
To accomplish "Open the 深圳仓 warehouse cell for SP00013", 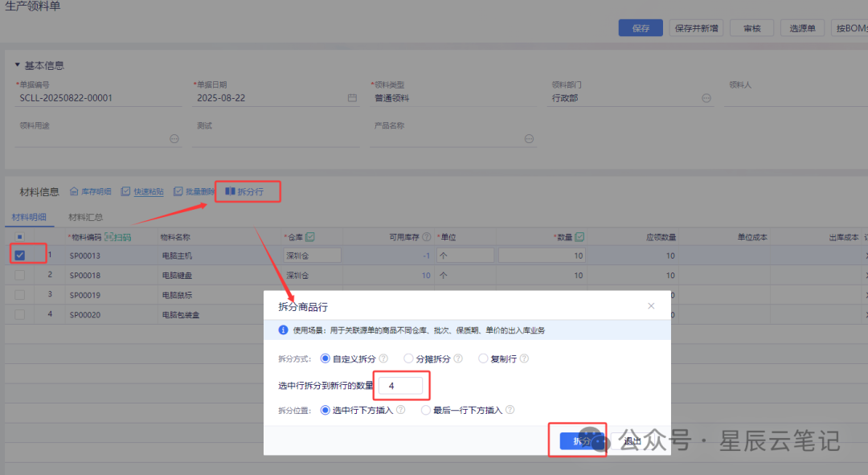I will click(313, 256).
